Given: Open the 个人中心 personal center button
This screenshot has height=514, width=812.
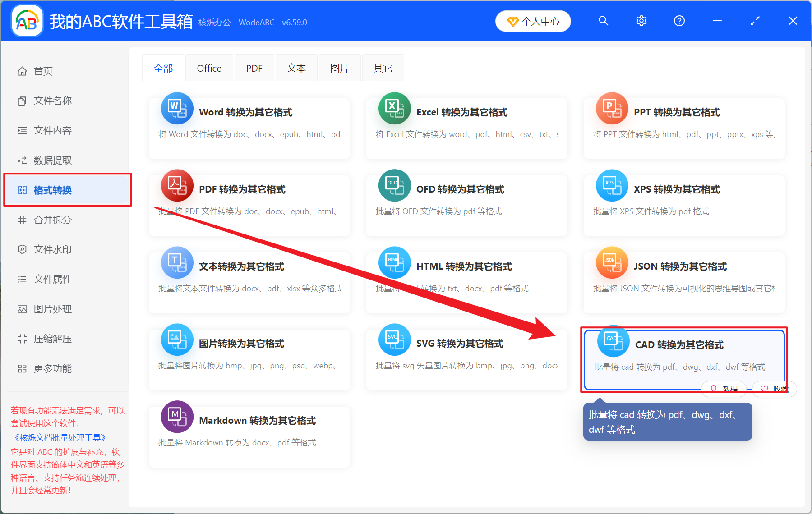Looking at the screenshot, I should 533,21.
